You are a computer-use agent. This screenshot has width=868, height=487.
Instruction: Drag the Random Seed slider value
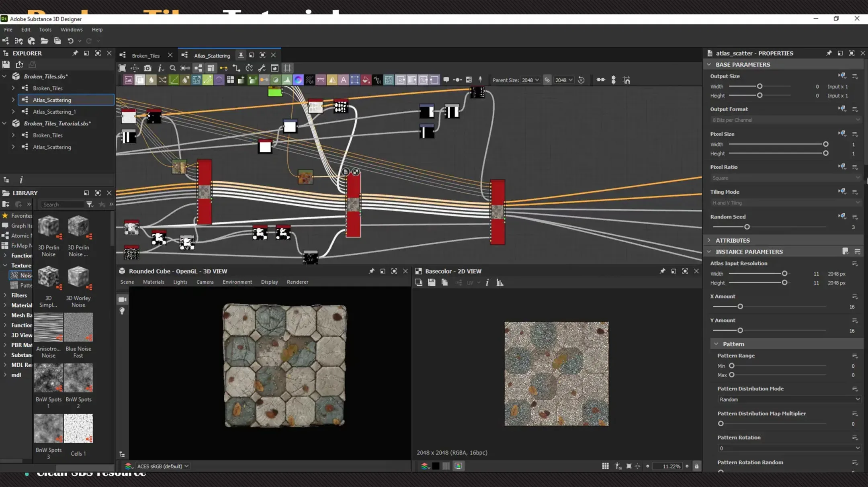(747, 227)
